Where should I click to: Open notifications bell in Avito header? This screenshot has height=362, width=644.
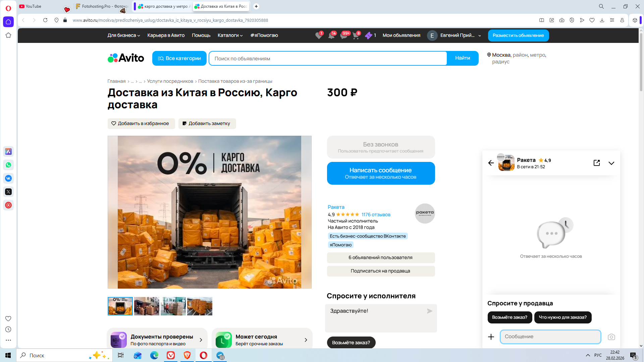[331, 36]
